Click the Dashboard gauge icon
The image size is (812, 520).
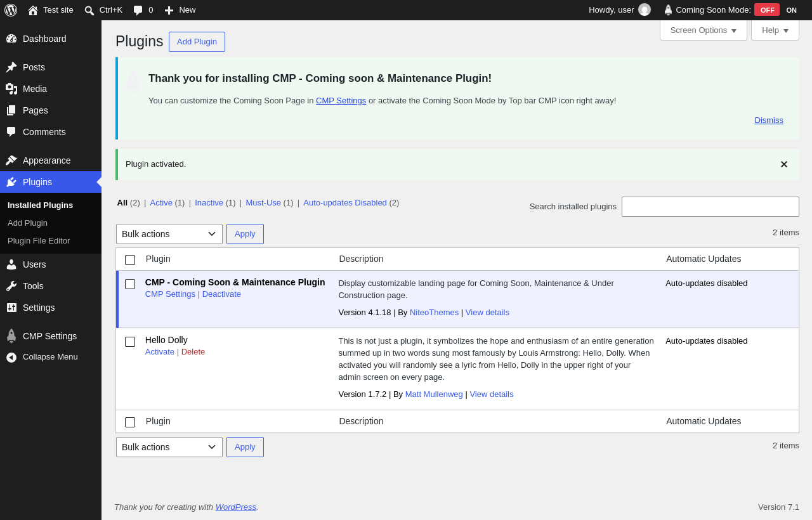point(11,39)
